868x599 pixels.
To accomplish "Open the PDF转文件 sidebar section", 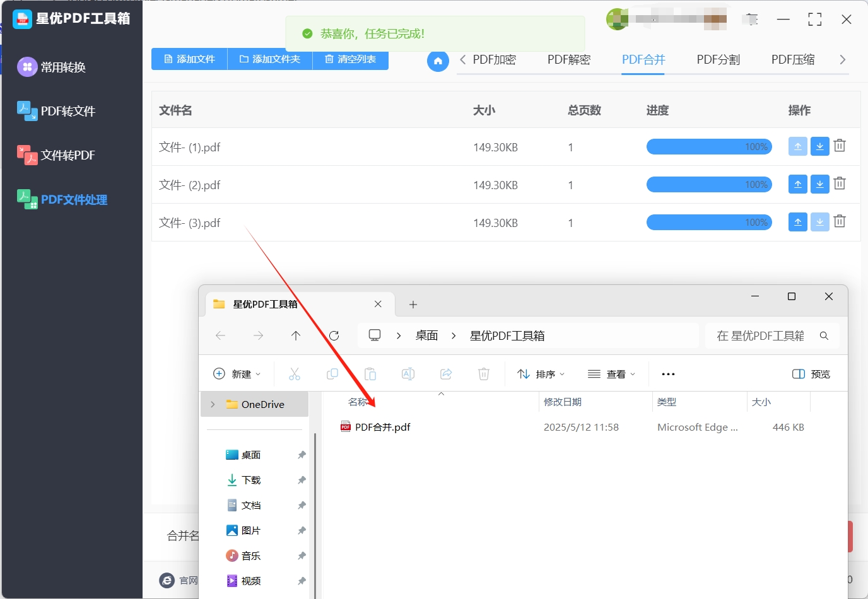I will 56,111.
